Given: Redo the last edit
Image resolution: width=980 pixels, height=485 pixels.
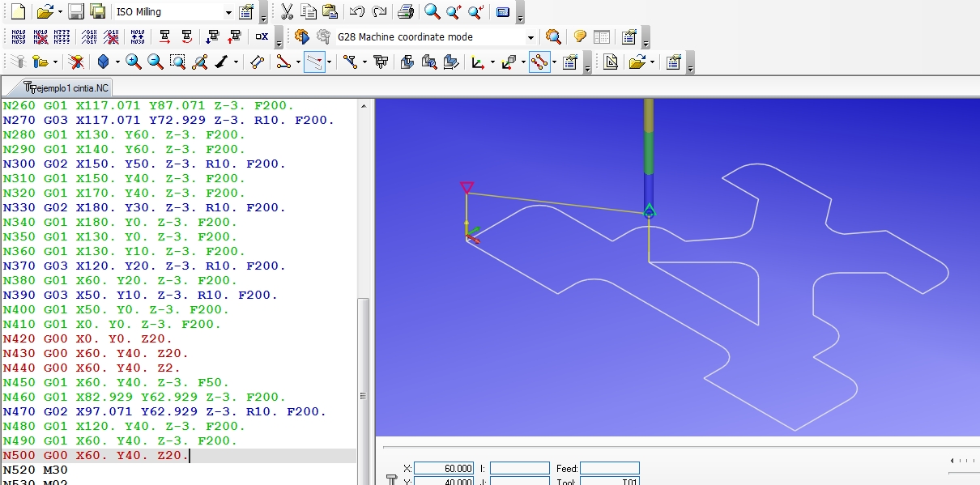Looking at the screenshot, I should point(379,12).
